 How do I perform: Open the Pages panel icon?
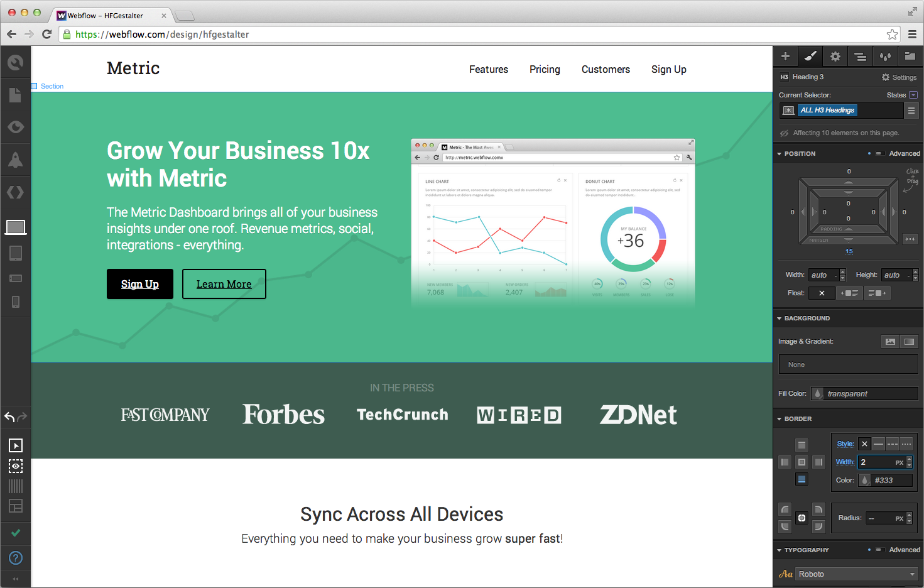coord(15,95)
